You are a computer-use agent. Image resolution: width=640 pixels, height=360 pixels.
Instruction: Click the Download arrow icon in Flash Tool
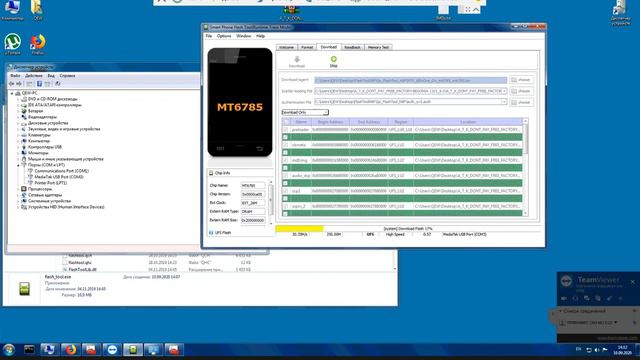pyautogui.click(x=297, y=60)
